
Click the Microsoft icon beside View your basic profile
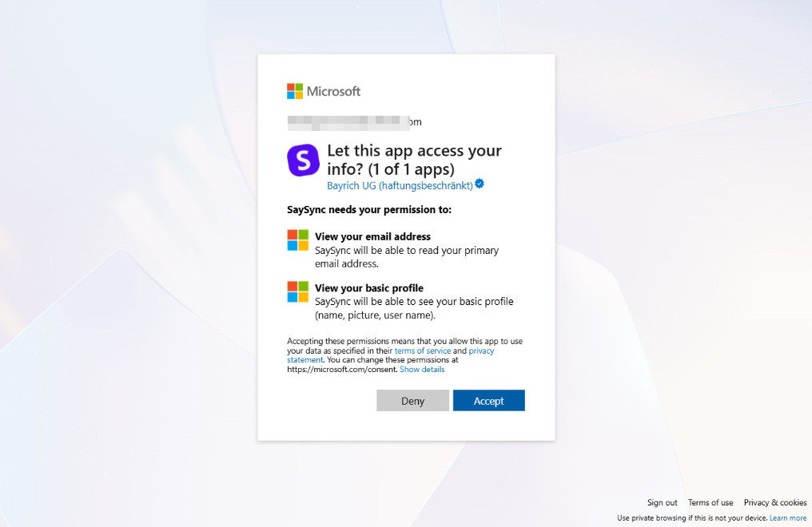(x=298, y=291)
